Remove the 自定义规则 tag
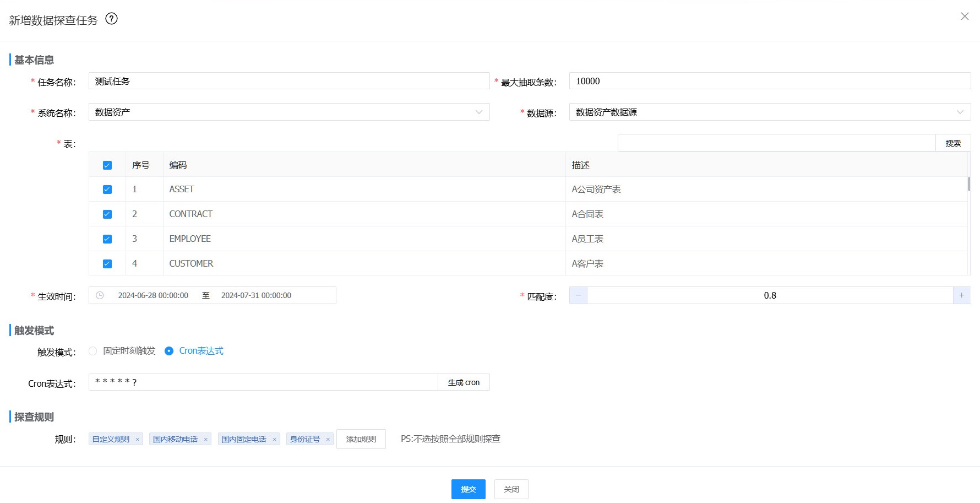This screenshot has width=980, height=503. (138, 440)
